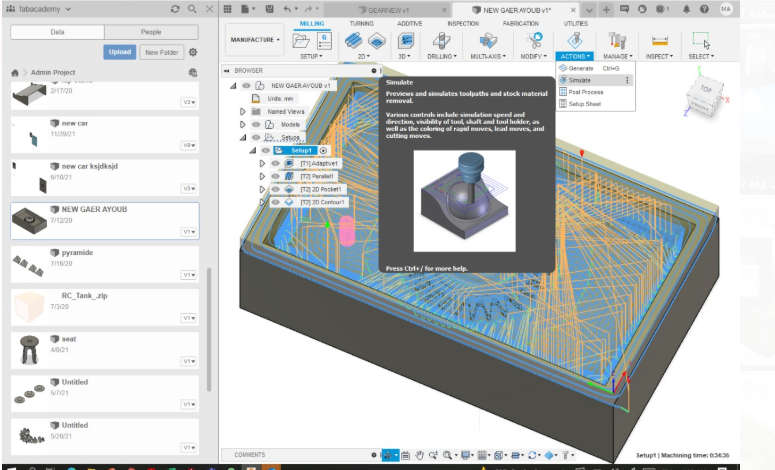
Task: Open the Admin Project breadcrumb
Action: tap(53, 73)
